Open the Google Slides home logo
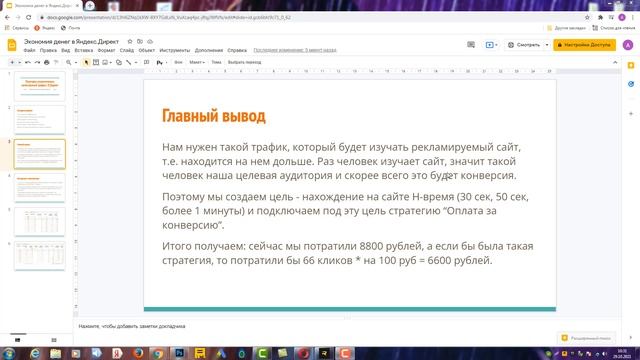 pos(12,45)
